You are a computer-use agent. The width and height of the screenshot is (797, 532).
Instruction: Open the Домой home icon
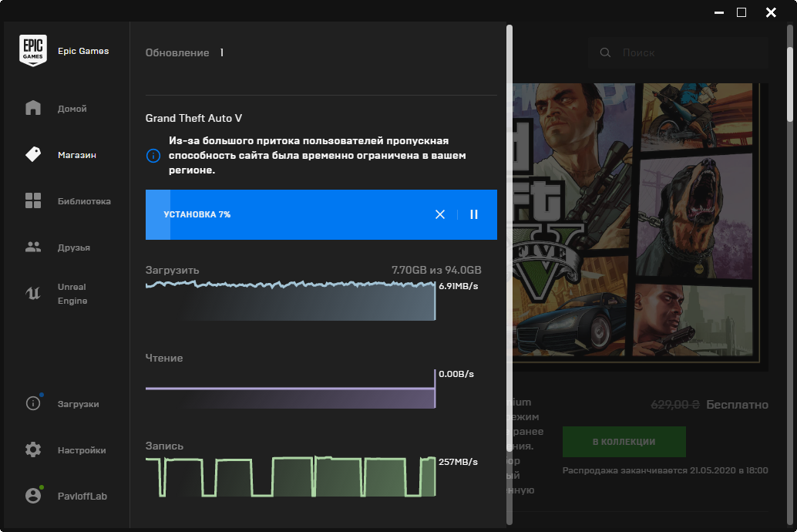tap(33, 108)
